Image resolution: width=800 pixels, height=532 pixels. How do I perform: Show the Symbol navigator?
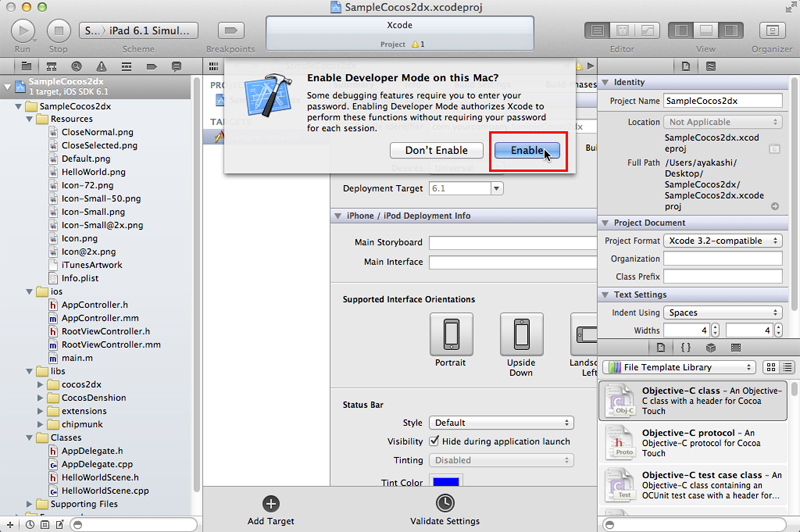[x=52, y=66]
